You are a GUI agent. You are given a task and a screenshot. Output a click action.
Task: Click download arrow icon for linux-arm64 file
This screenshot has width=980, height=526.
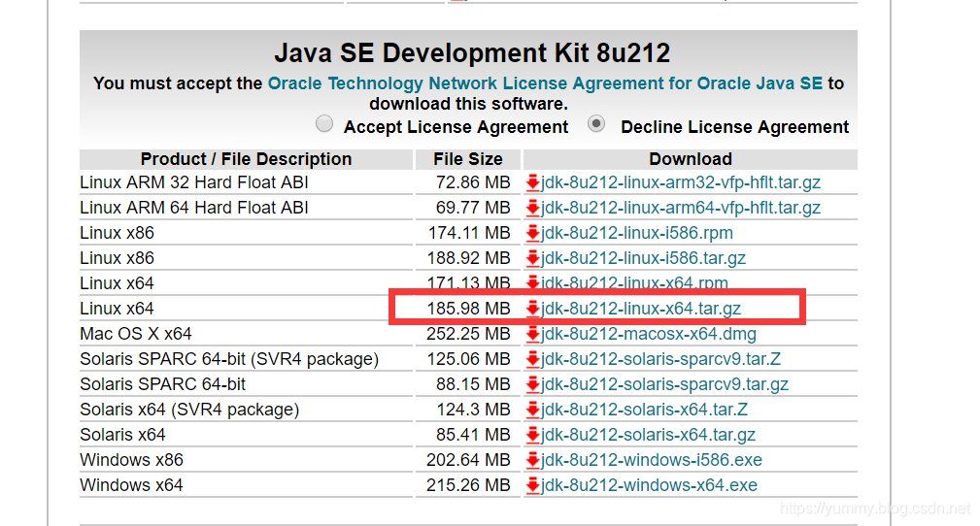click(x=533, y=208)
